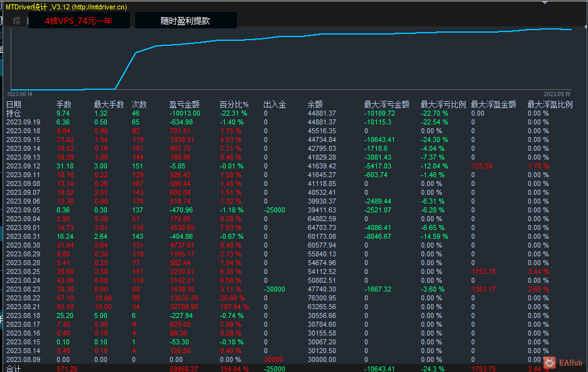Screen dimensions: 588x372
Task: Click the 30000.00 opening balance cell
Action: click(322, 360)
